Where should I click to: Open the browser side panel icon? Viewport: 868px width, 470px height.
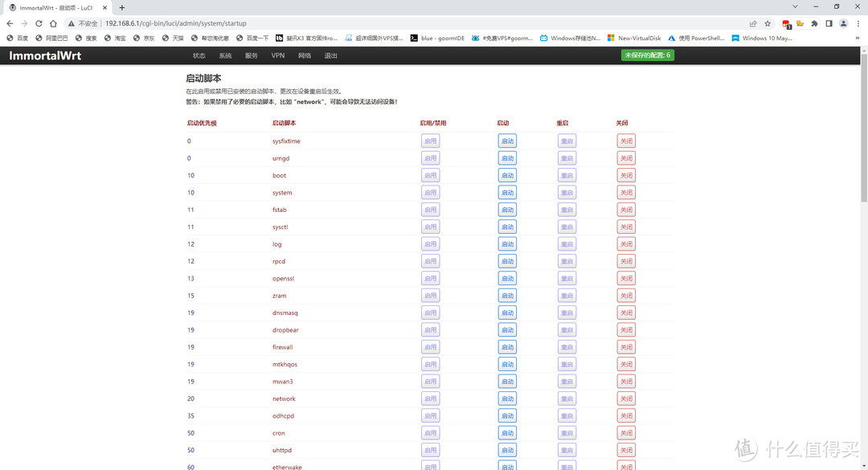(829, 23)
